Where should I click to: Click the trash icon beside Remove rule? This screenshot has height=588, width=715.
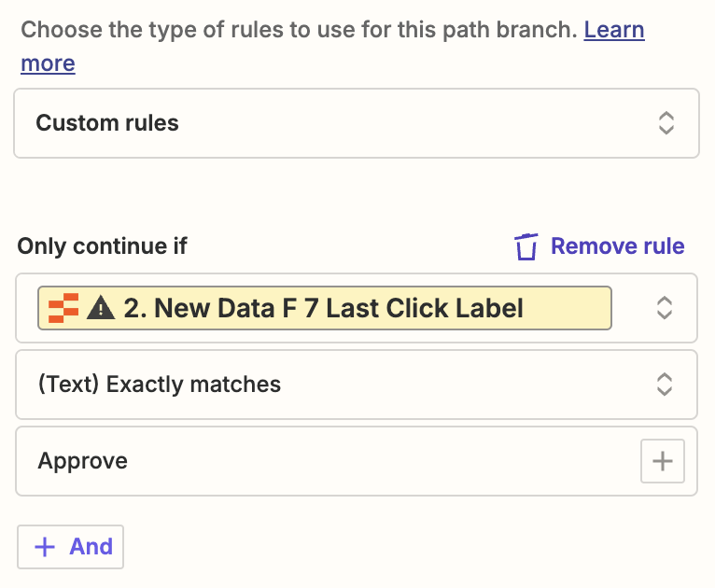click(x=526, y=246)
